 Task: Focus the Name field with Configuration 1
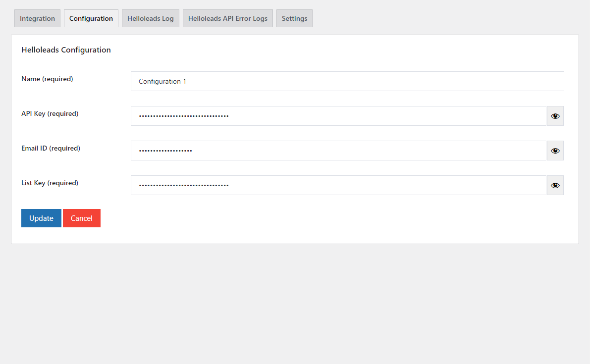[x=347, y=81]
